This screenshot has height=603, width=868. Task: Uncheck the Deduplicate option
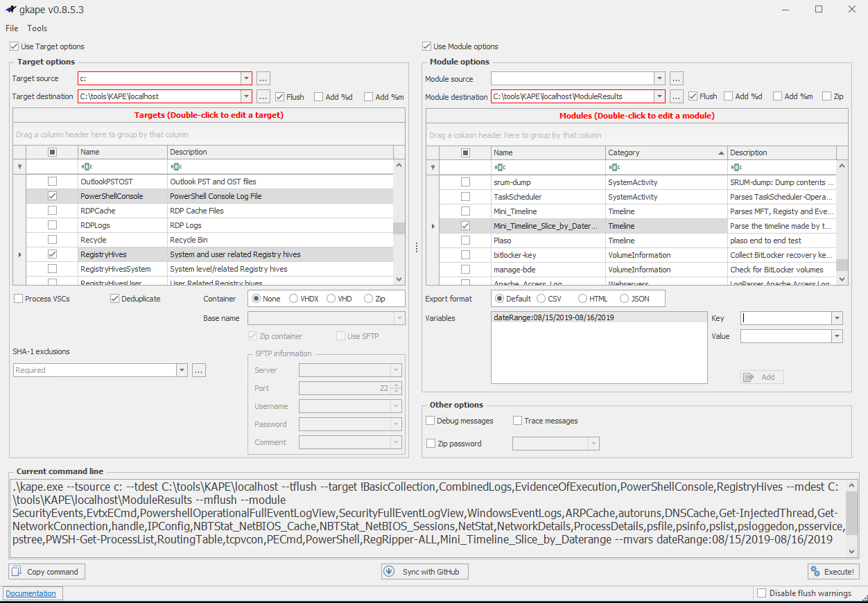[115, 299]
